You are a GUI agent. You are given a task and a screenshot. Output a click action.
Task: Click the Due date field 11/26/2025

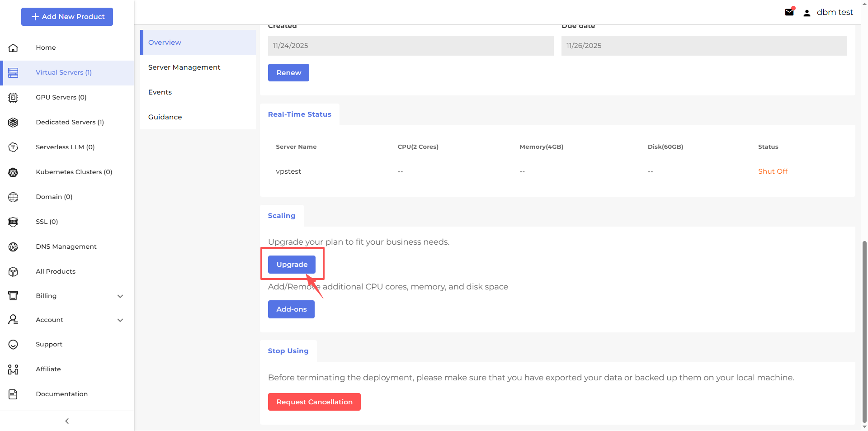coord(704,46)
